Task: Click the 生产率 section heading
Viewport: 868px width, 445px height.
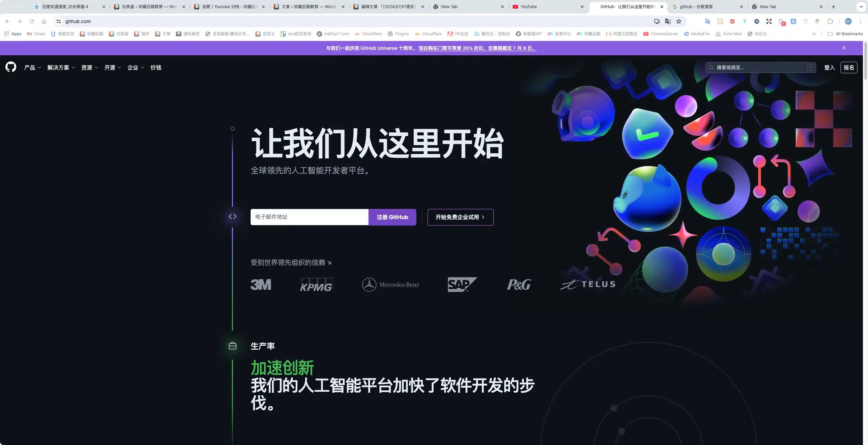Action: (x=263, y=346)
